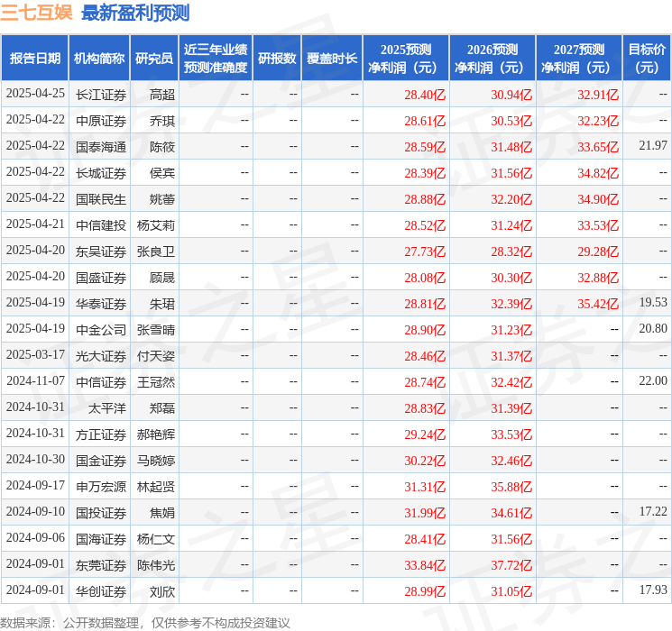
Task: Click the 27.73亿 forecast value
Action: [x=425, y=251]
